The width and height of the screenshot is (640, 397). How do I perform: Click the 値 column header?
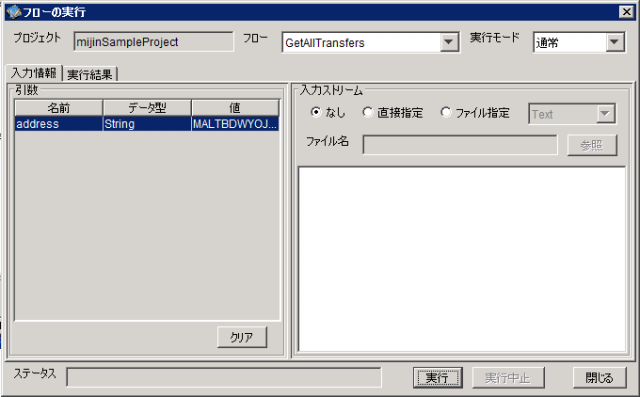(235, 108)
